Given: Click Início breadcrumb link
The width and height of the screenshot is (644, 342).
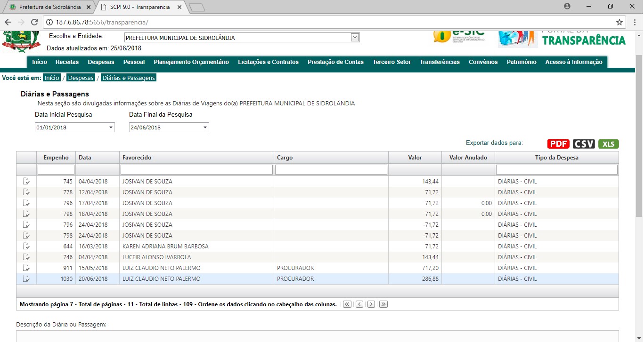Looking at the screenshot, I should (x=52, y=78).
